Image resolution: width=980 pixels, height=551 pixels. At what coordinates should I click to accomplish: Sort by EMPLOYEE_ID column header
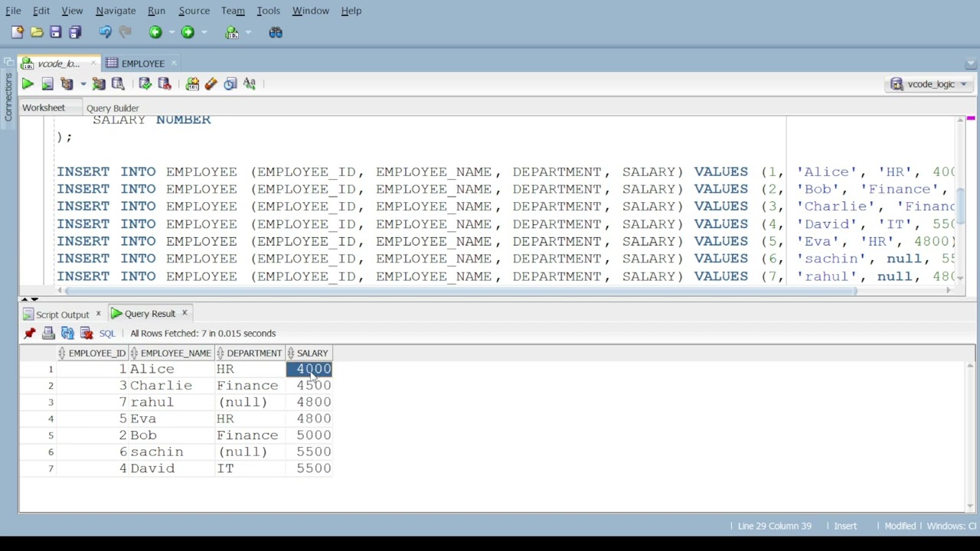[x=92, y=353]
